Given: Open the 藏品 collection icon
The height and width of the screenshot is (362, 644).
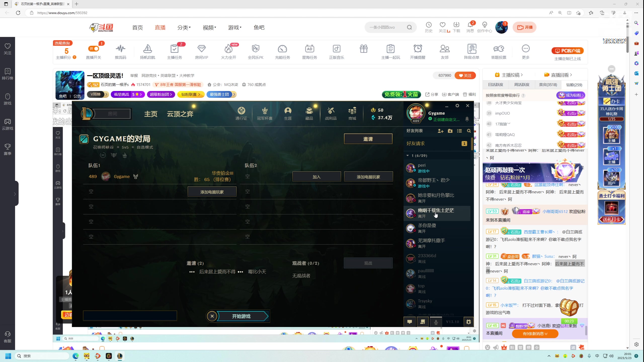Looking at the screenshot, I should pos(309,113).
